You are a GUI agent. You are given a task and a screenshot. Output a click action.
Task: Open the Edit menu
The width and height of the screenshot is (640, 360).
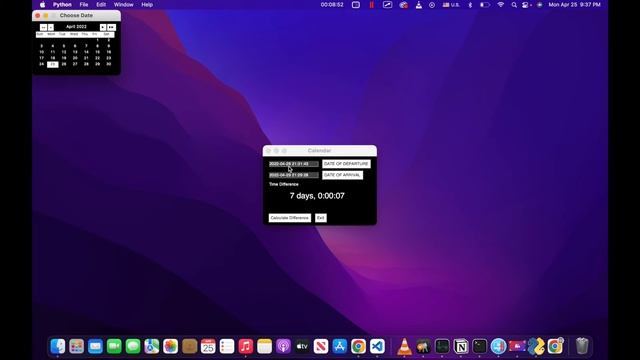click(x=101, y=5)
